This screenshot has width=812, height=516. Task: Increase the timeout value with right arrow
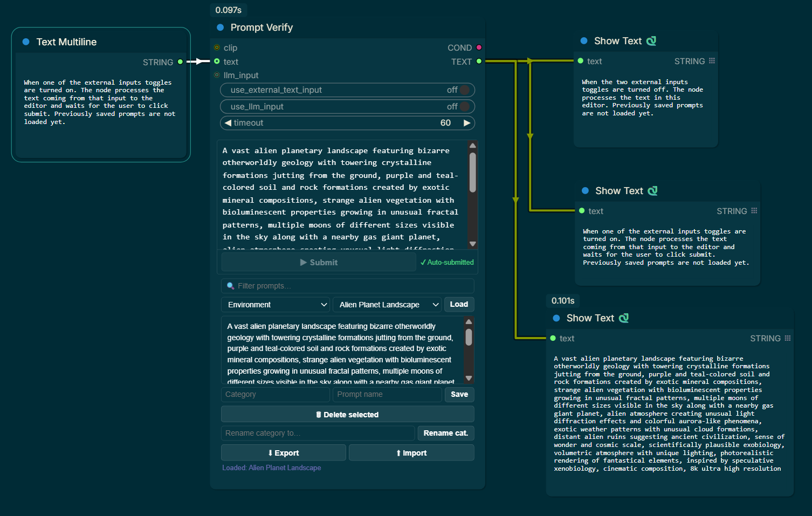point(467,123)
